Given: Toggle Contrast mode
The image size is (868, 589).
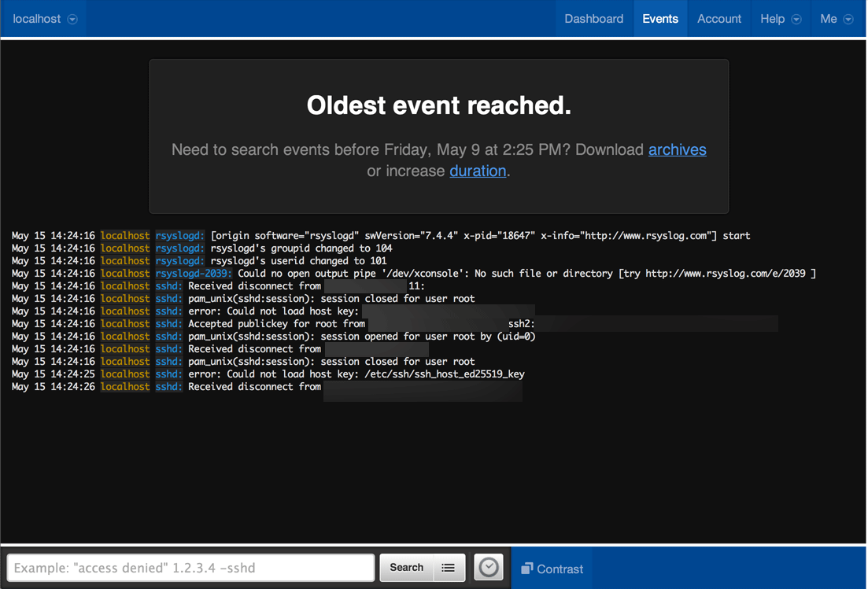Looking at the screenshot, I should [x=552, y=569].
